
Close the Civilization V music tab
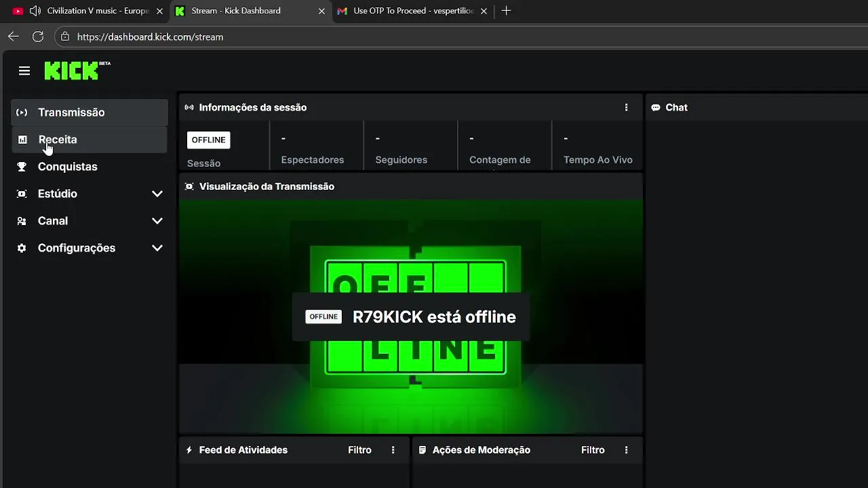click(x=159, y=11)
